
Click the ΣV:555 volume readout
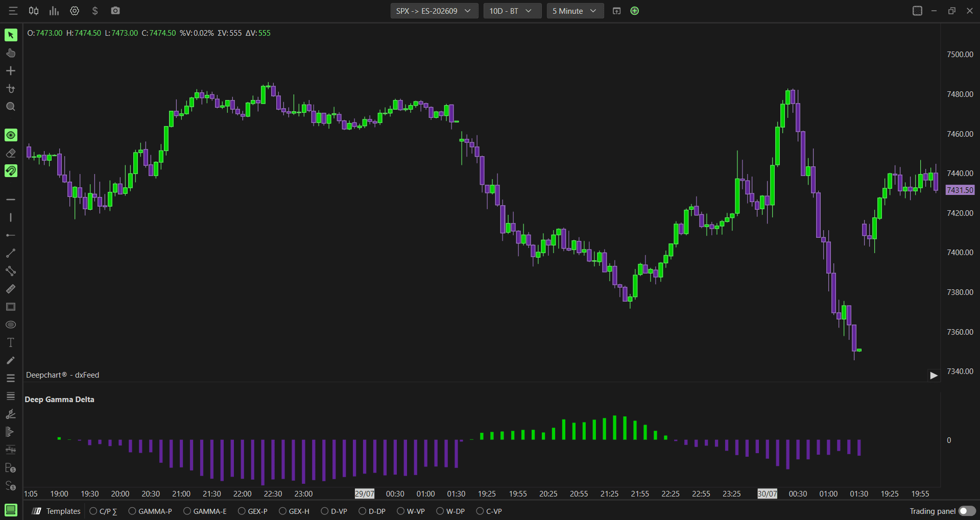229,33
